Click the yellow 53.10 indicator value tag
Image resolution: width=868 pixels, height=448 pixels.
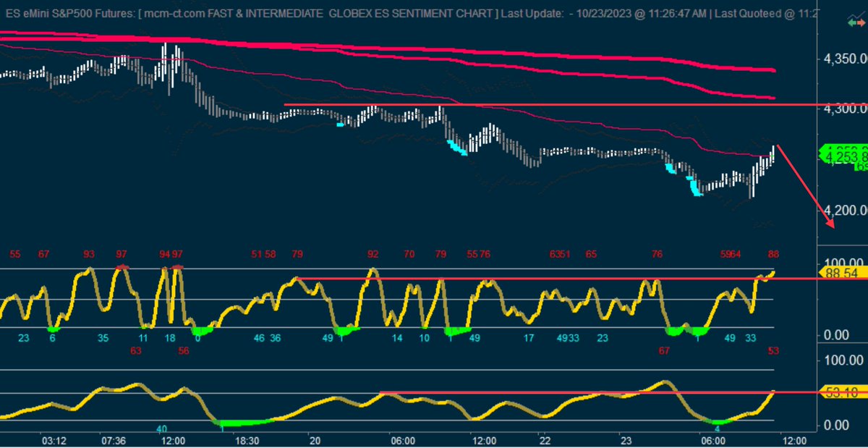click(843, 392)
